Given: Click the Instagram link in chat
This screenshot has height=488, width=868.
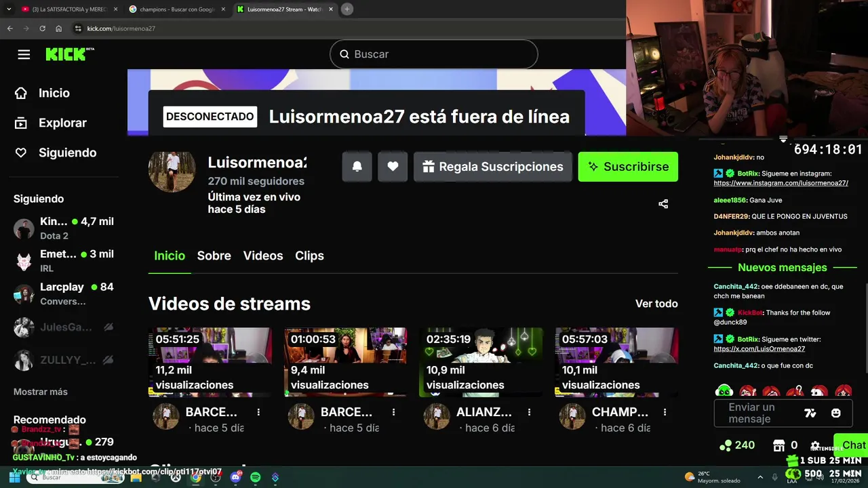Looking at the screenshot, I should pos(781,183).
